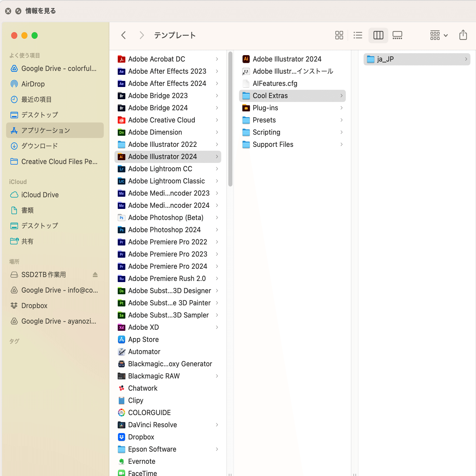Expand the Epson Software folder chevron
Screen dimensions: 476x476
click(x=217, y=449)
